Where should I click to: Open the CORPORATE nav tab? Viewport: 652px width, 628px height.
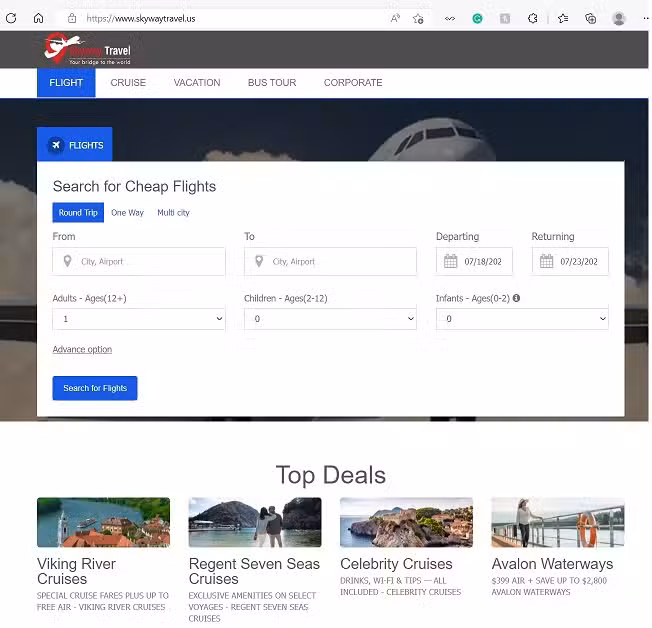pyautogui.click(x=353, y=82)
